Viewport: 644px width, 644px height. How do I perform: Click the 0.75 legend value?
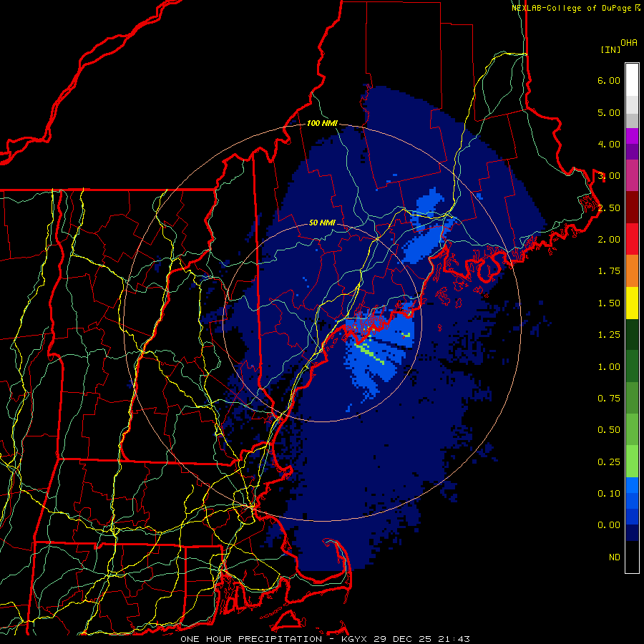click(609, 399)
